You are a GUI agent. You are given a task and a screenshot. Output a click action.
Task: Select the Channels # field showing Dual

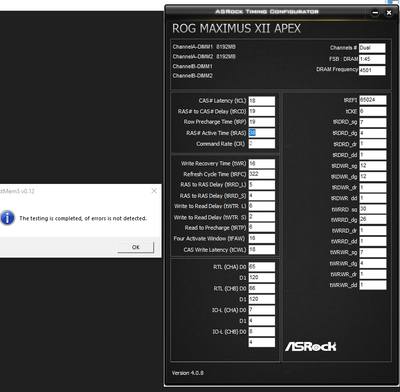[372, 48]
